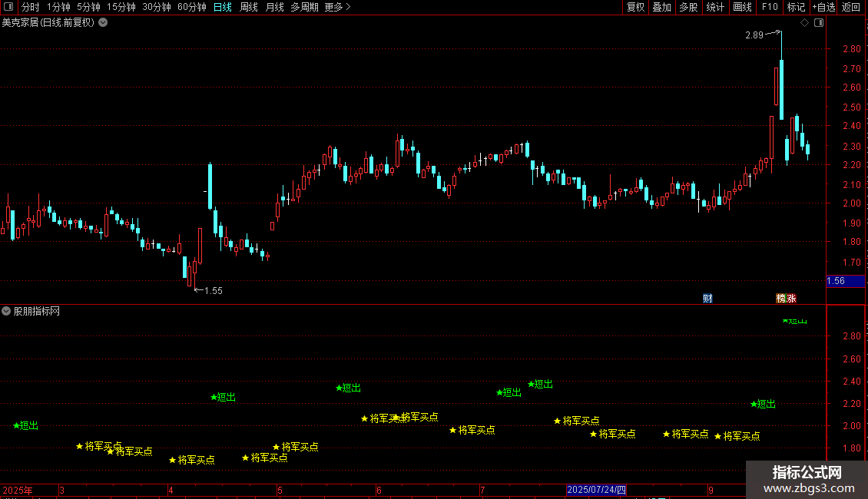This screenshot has height=499, width=868.
Task: Open 多周期 multi-period view
Action: [304, 7]
